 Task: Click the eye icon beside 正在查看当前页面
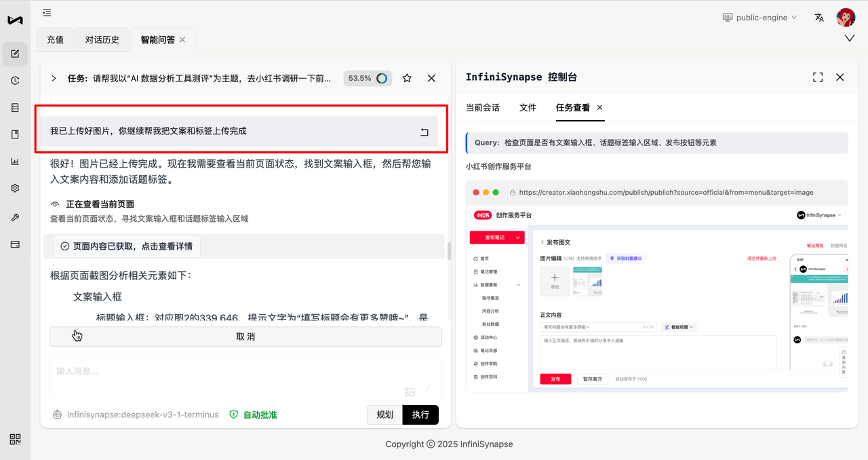point(55,204)
